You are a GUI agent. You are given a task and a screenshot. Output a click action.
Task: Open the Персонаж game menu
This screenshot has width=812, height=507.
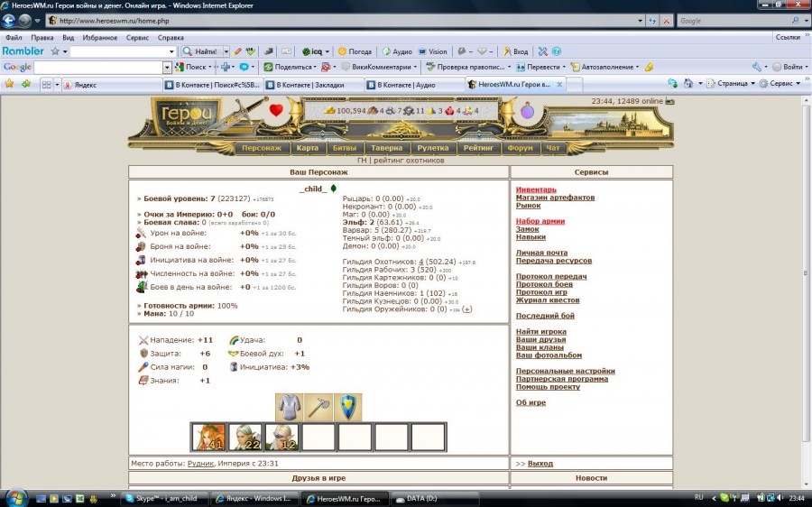(262, 148)
